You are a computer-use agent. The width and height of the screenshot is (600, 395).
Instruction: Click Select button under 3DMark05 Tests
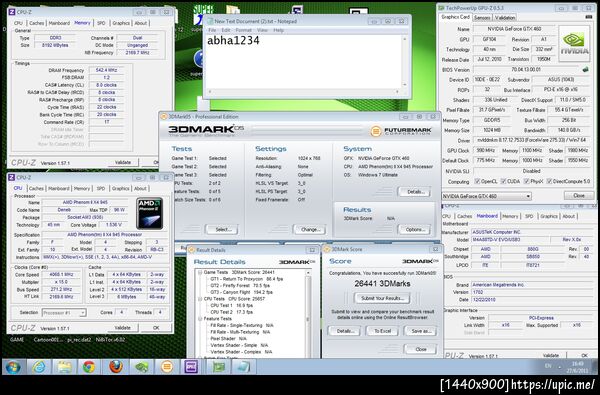click(x=223, y=230)
